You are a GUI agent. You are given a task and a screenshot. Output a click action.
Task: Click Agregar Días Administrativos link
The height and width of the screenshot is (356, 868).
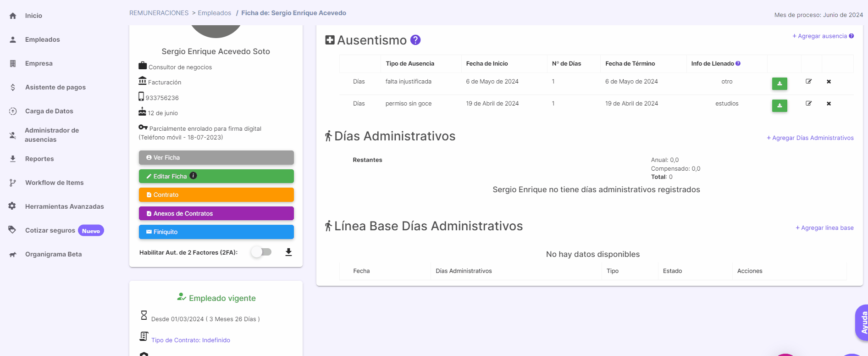[810, 138]
